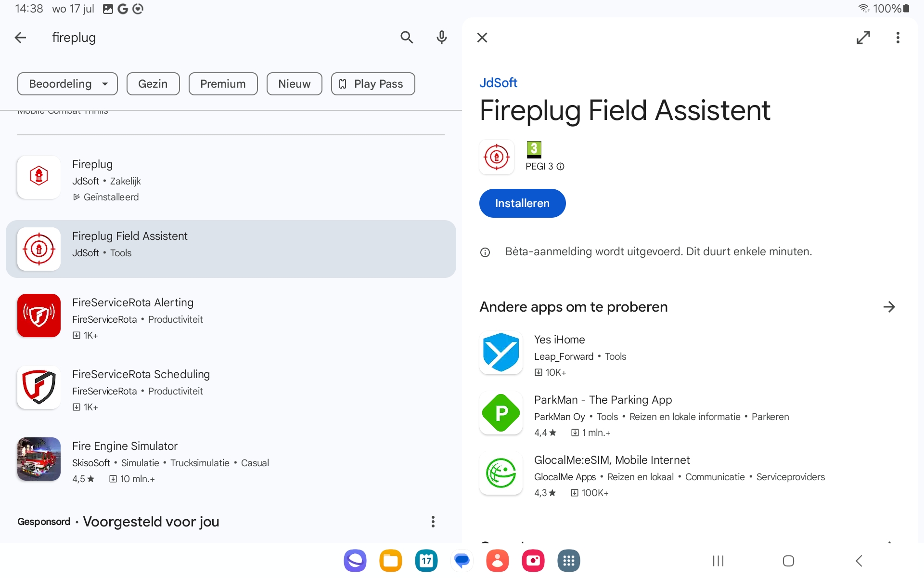Tap the search magnifier icon
The image size is (924, 578).
407,38
